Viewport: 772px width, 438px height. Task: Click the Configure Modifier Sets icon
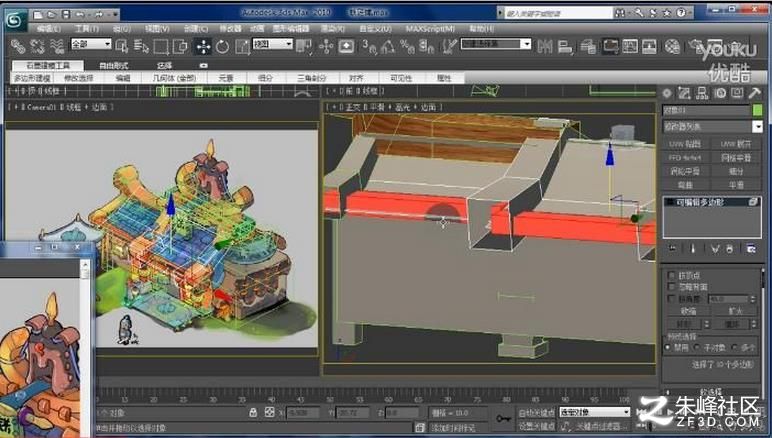tap(751, 249)
